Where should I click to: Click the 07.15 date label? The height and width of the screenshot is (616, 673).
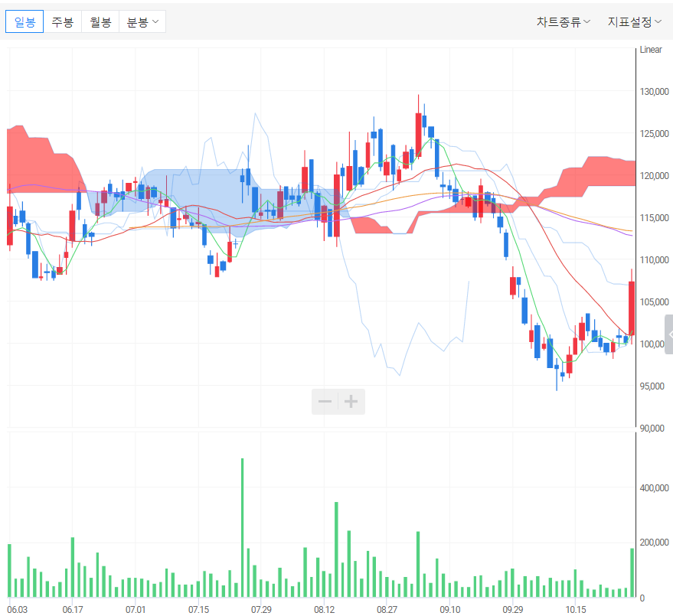click(x=199, y=609)
